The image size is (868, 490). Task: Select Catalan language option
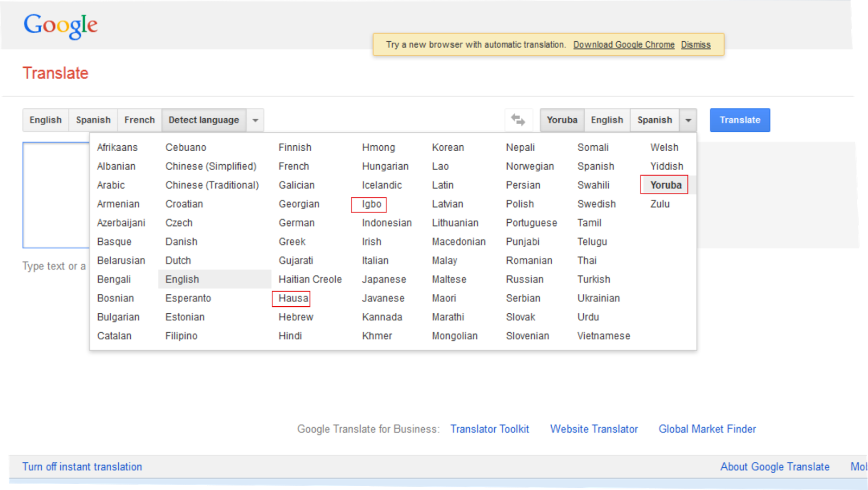click(x=114, y=336)
